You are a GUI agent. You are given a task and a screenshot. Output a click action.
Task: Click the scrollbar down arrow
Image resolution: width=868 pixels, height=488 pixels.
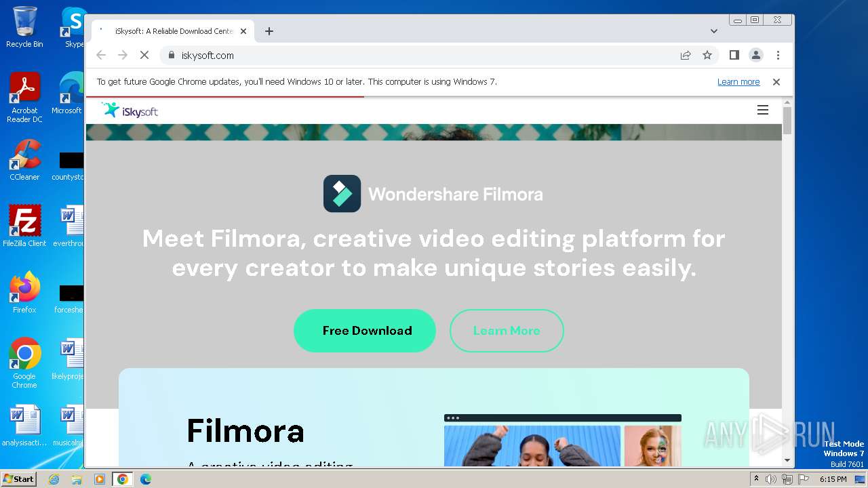(787, 461)
